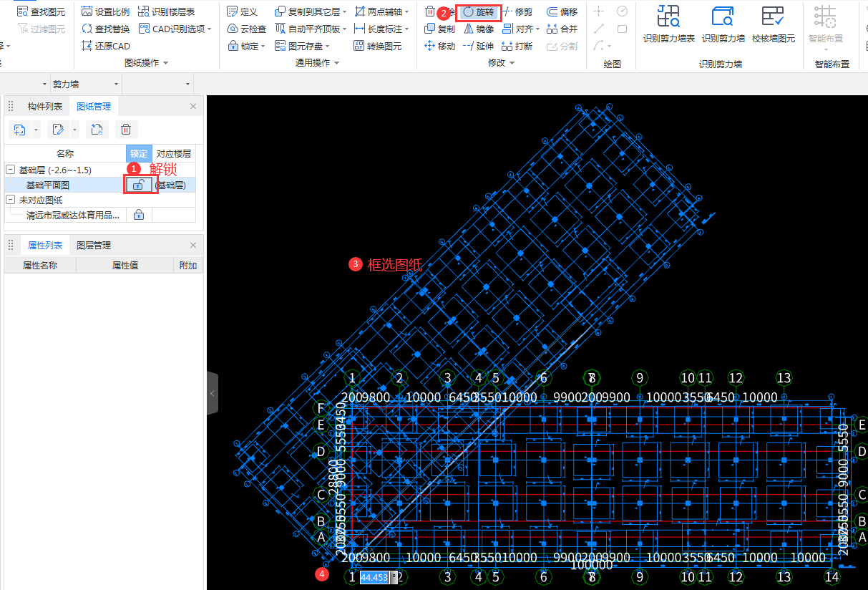Select the 复制 (copy) tool in 修改 group
This screenshot has height=590, width=868.
pos(439,29)
